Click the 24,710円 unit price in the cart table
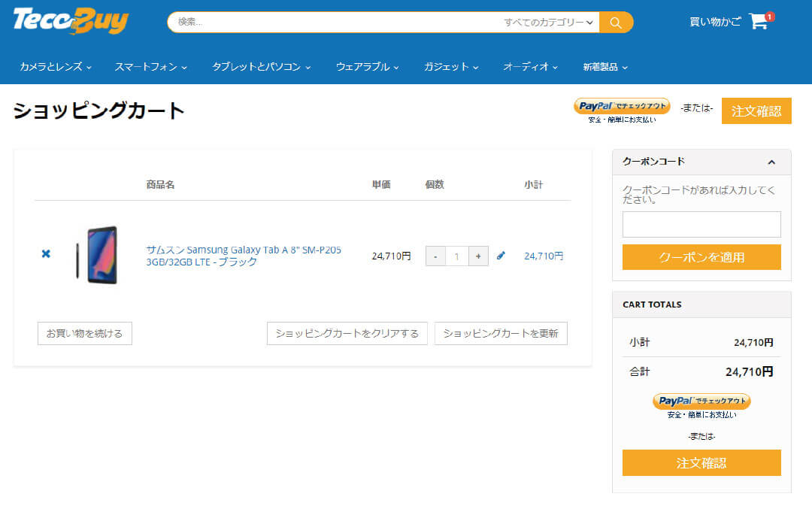 tap(392, 256)
